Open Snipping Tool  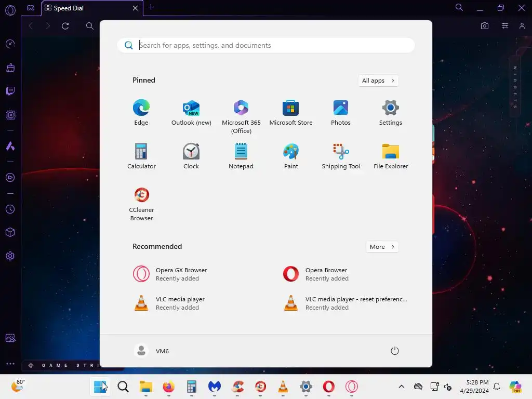(341, 156)
